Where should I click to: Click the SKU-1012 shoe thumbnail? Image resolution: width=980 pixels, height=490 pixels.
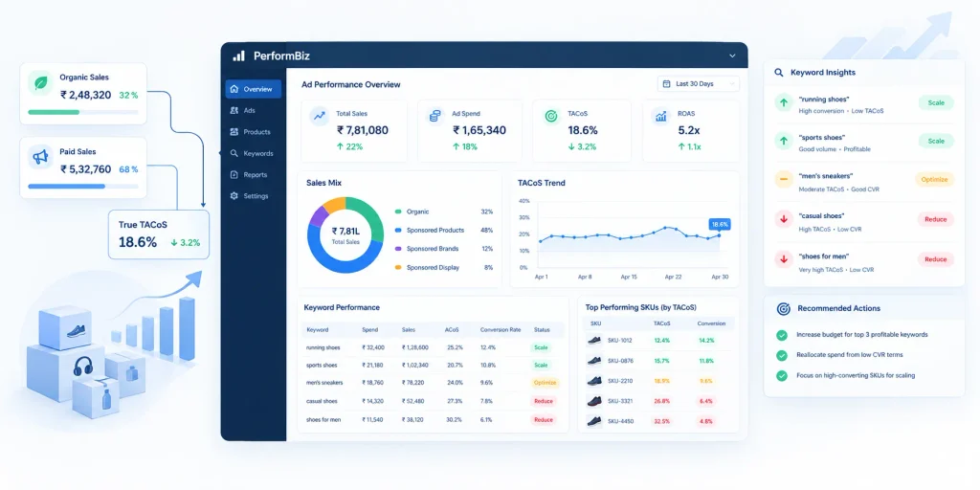(594, 341)
